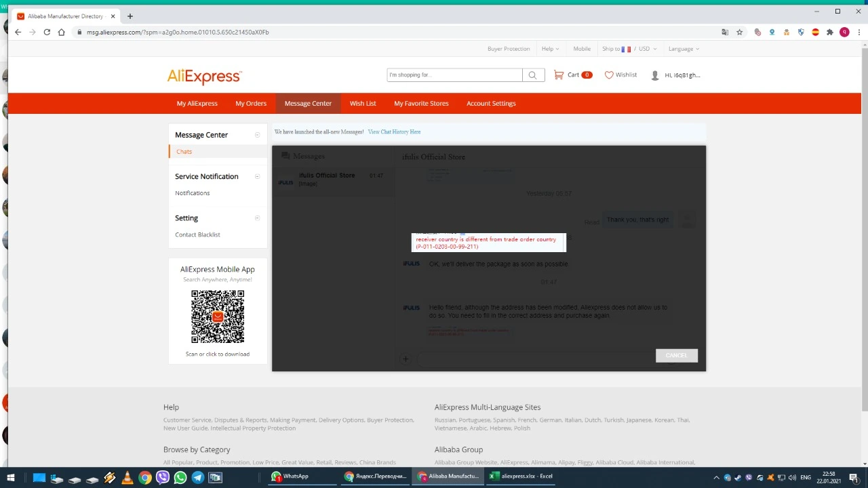Open the Wishlist heart link
Viewport: 868px width, 488px height.
[620, 75]
